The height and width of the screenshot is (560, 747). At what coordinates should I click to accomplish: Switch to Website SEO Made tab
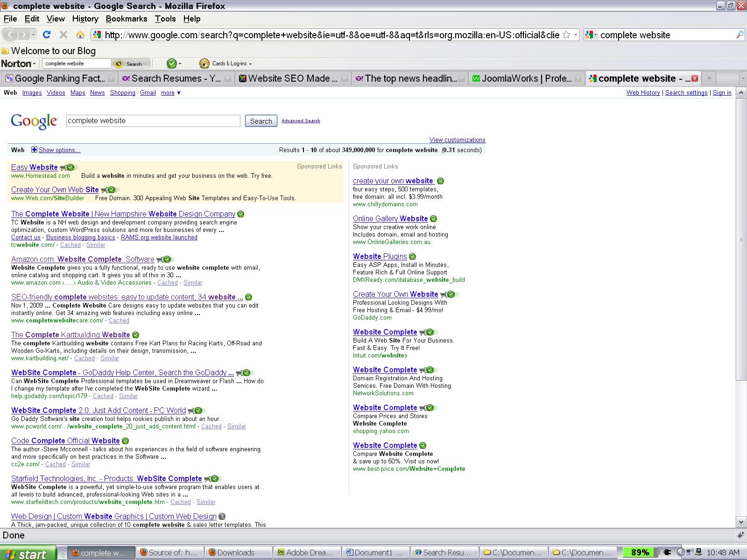pyautogui.click(x=293, y=78)
